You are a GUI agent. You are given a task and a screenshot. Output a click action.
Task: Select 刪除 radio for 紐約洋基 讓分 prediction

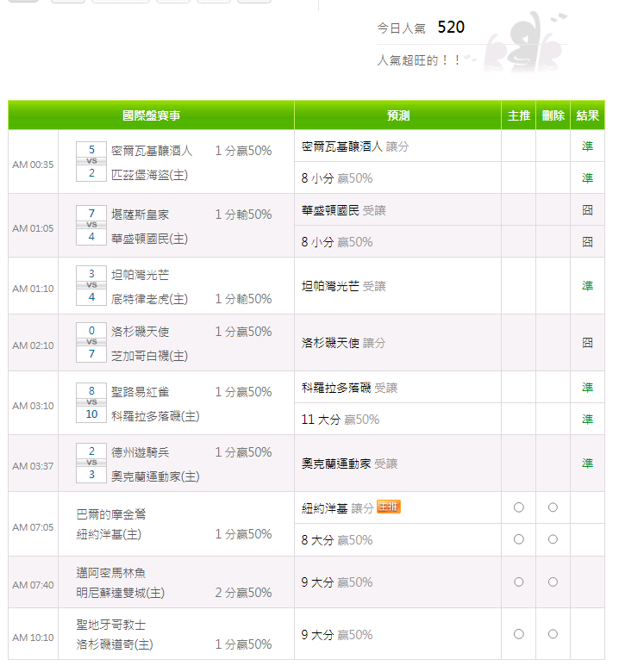553,507
